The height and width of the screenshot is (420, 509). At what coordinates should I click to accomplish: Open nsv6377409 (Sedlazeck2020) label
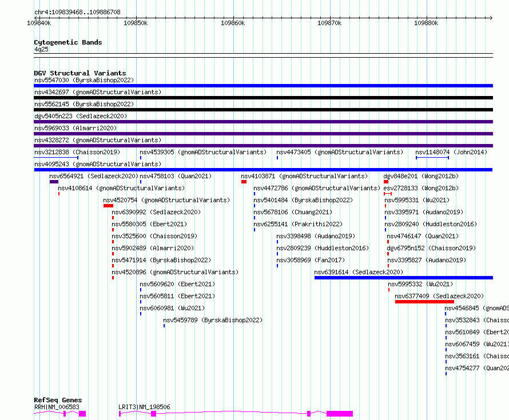tap(439, 296)
